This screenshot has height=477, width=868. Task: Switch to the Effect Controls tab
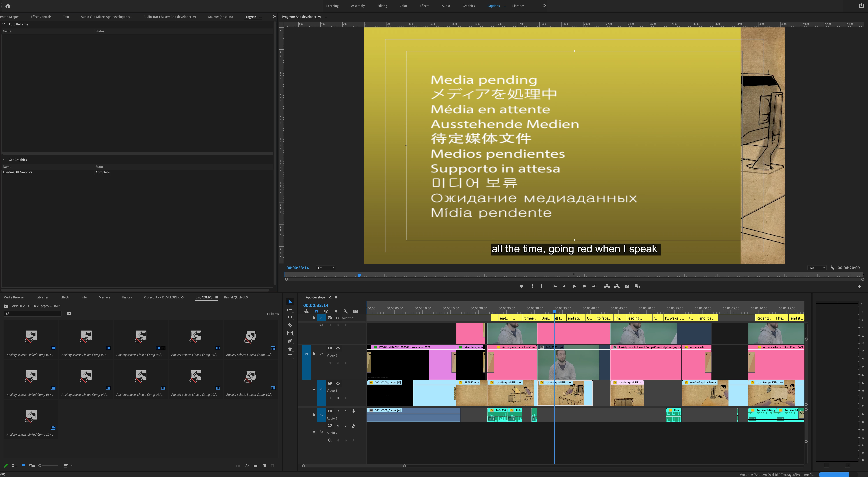[41, 17]
